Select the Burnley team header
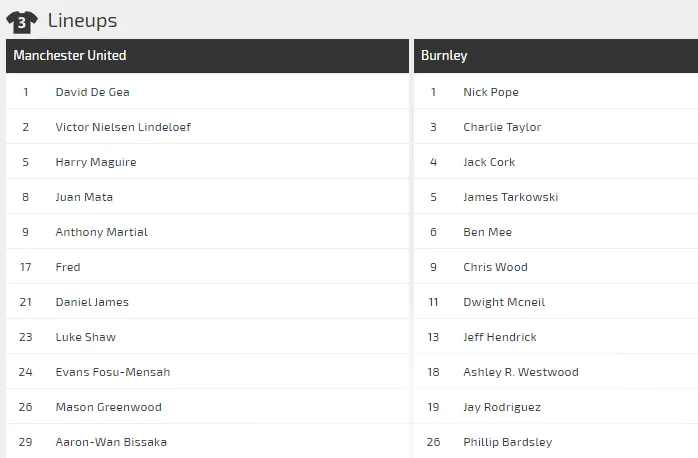Viewport: 698px width, 458px height. pyautogui.click(x=444, y=56)
